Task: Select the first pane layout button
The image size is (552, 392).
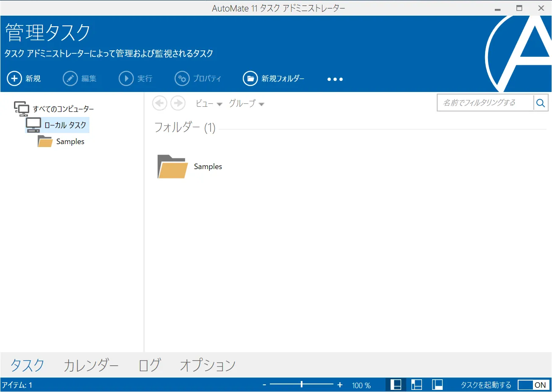Action: 396,385
